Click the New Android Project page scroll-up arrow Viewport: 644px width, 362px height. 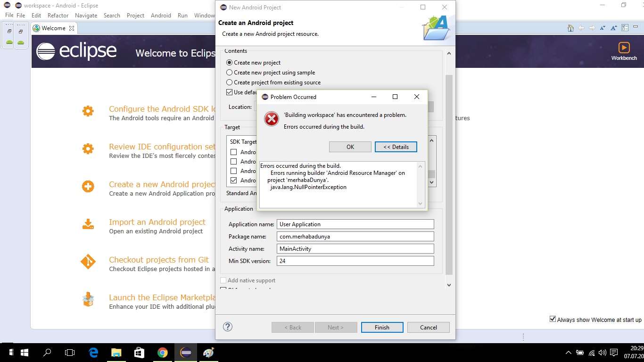(449, 53)
